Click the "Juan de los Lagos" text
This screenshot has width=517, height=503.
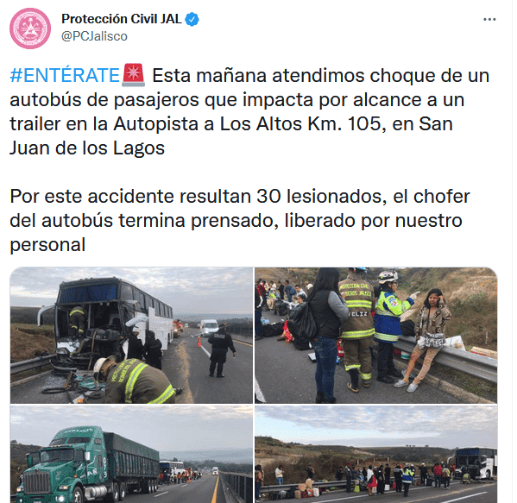point(87,148)
